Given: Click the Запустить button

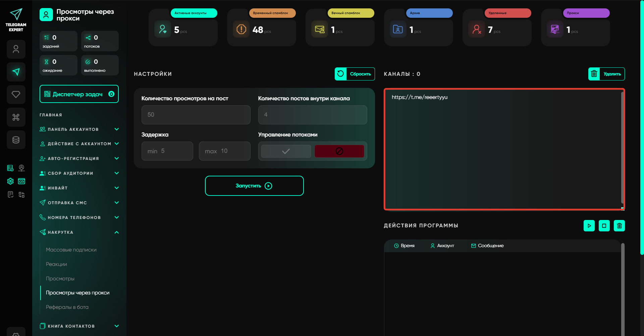Looking at the screenshot, I should point(254,186).
